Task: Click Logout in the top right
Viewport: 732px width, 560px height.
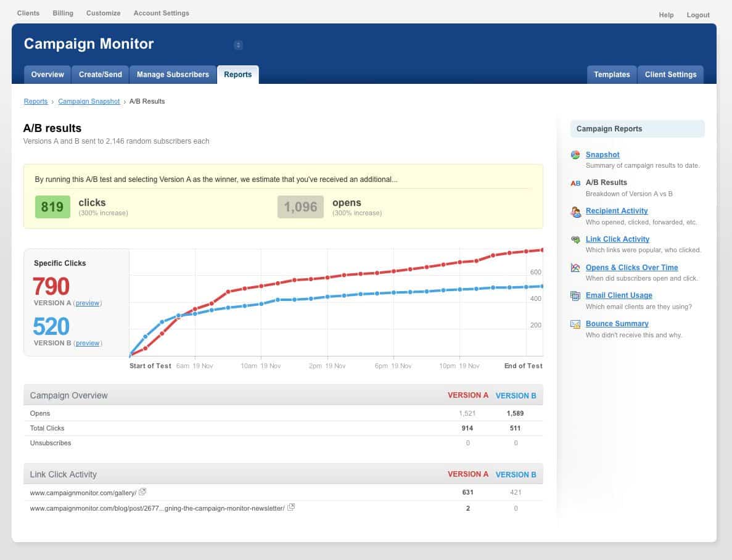Action: coord(698,15)
